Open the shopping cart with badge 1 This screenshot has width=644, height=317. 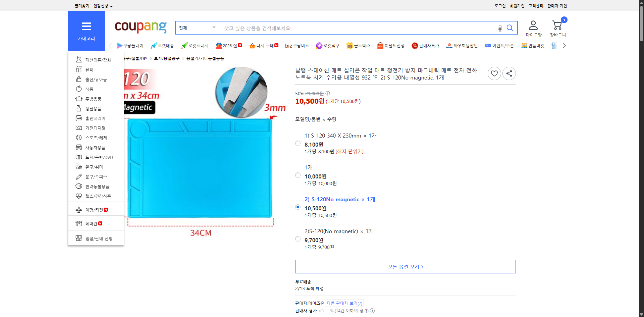[557, 25]
